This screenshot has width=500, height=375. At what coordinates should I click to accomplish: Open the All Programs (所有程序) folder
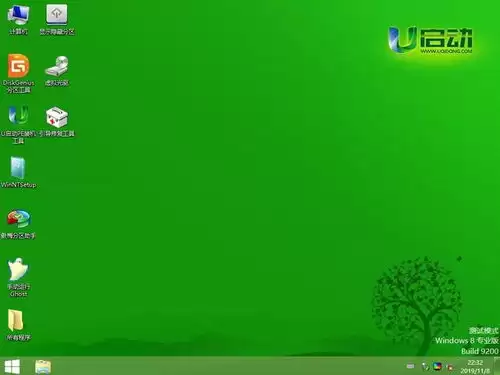tap(18, 325)
